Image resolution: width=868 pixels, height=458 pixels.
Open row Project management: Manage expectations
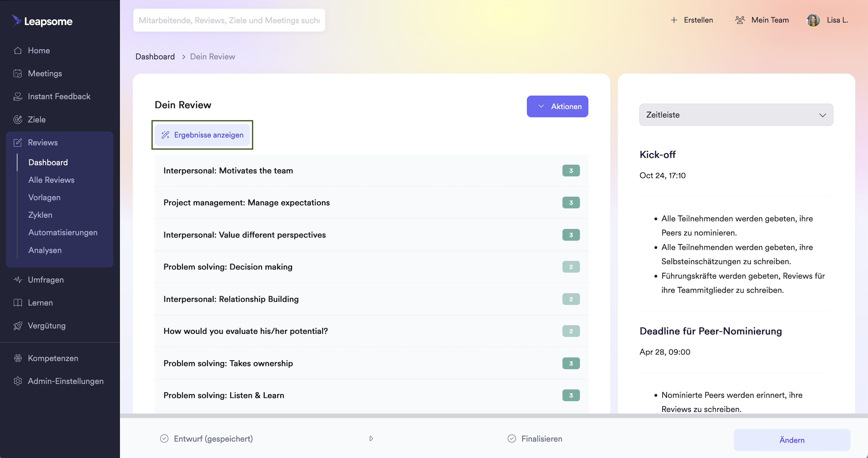(372, 203)
